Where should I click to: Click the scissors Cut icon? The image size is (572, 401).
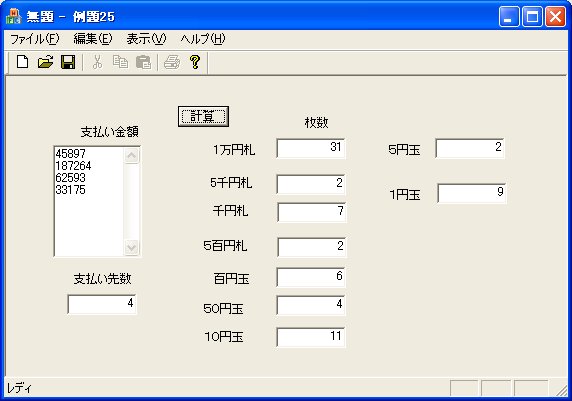tap(97, 62)
